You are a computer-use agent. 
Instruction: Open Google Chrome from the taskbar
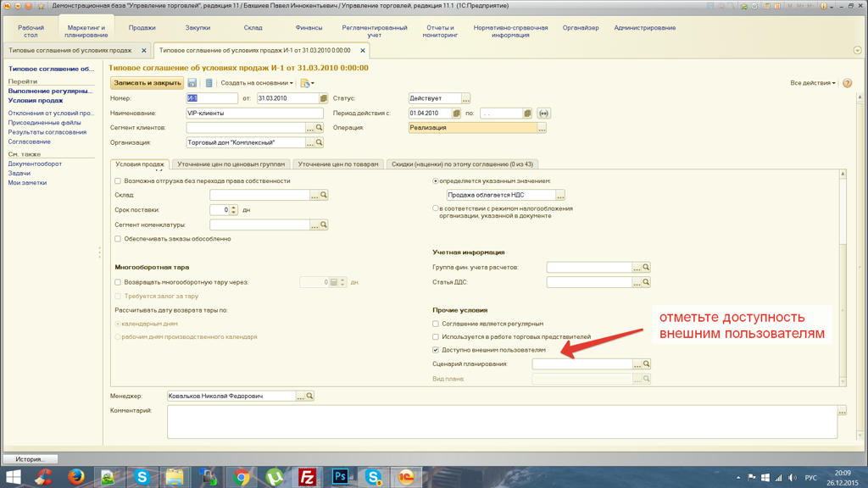pos(241,476)
